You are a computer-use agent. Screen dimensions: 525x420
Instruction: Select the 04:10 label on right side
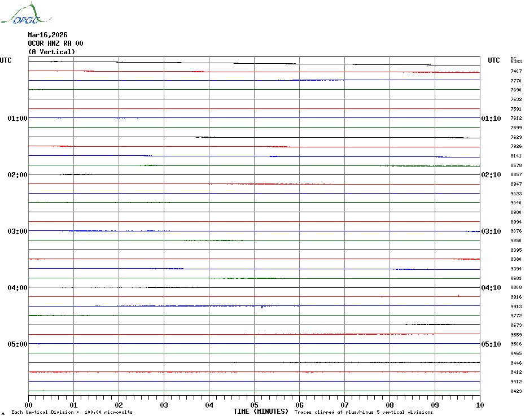click(x=491, y=288)
